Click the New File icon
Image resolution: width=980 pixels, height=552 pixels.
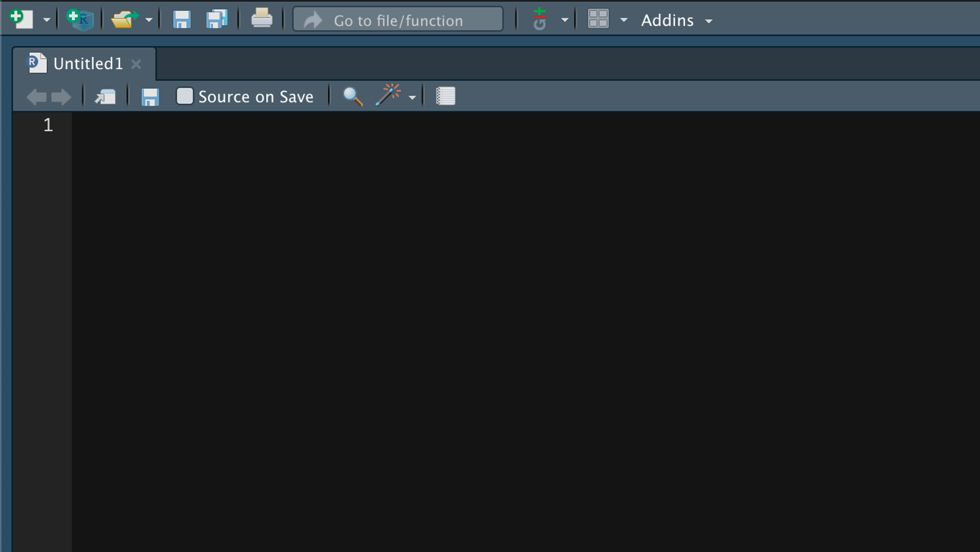(22, 19)
